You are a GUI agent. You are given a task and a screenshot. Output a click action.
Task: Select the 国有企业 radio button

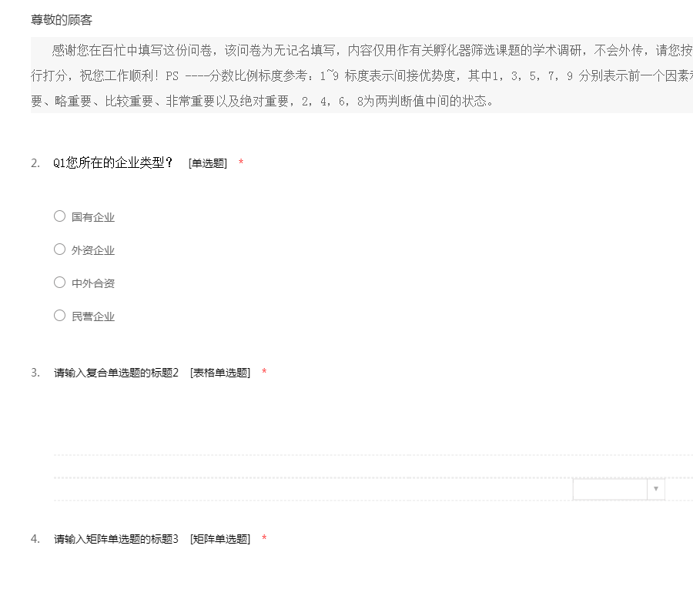(x=60, y=216)
